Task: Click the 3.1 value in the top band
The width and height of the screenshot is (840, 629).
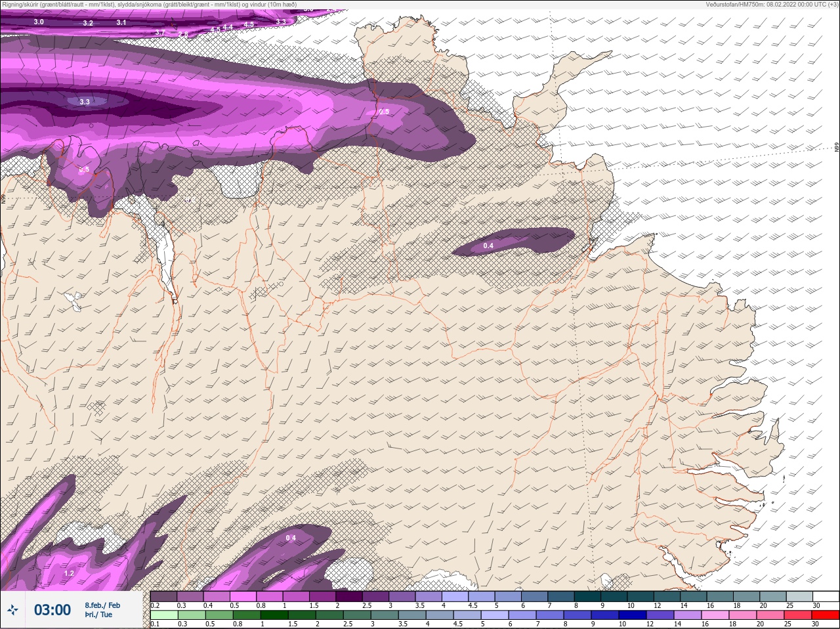Action: pyautogui.click(x=121, y=22)
